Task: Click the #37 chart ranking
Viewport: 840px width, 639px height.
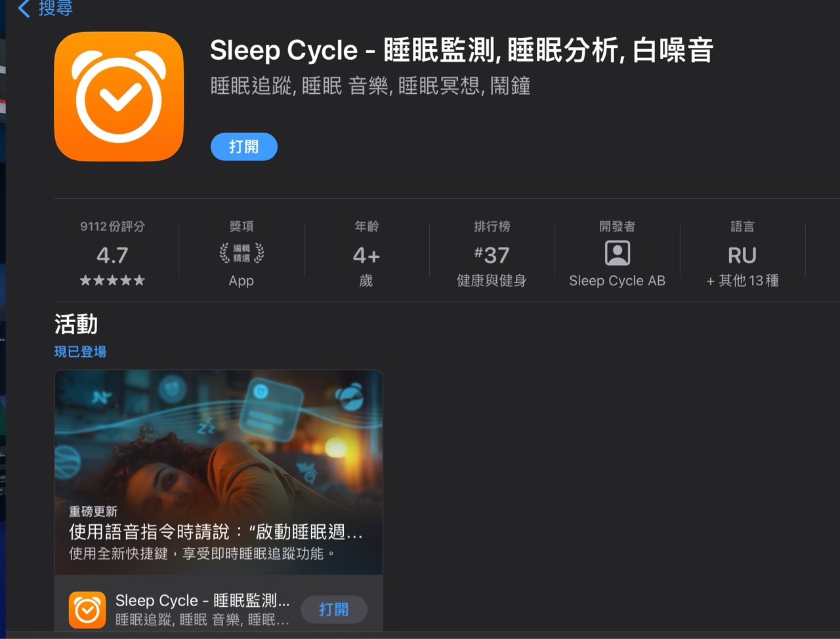Action: pos(492,255)
